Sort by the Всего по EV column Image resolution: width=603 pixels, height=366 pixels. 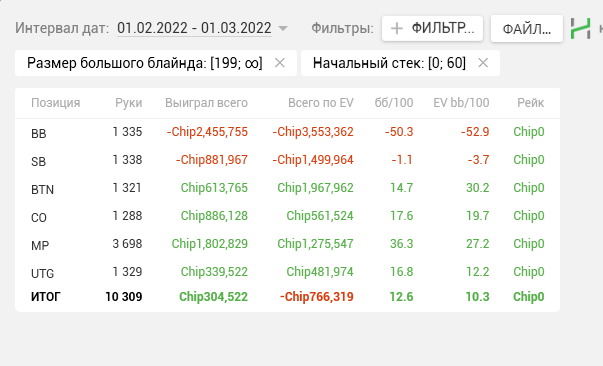coord(320,103)
